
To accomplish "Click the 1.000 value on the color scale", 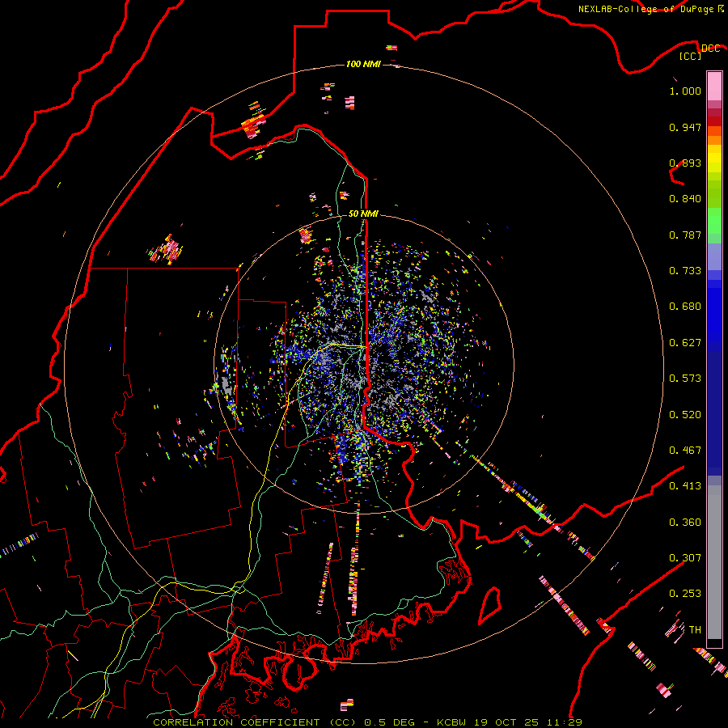I will pos(685,91).
